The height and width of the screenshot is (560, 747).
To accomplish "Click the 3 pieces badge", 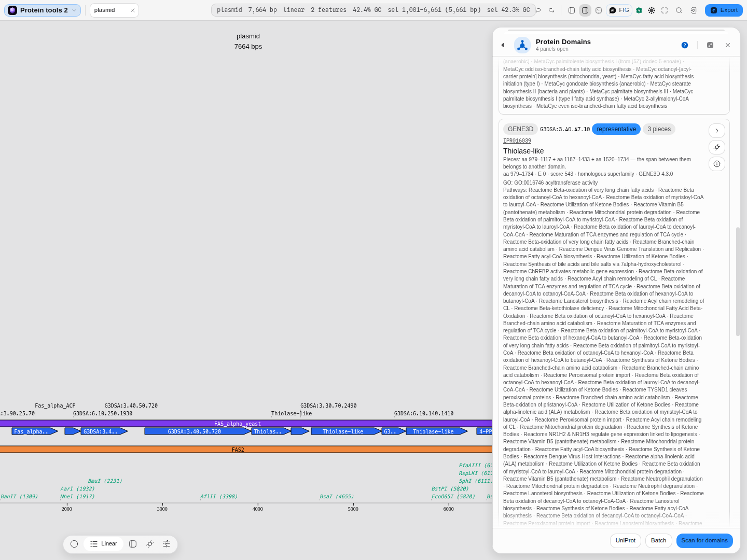I will (x=659, y=129).
